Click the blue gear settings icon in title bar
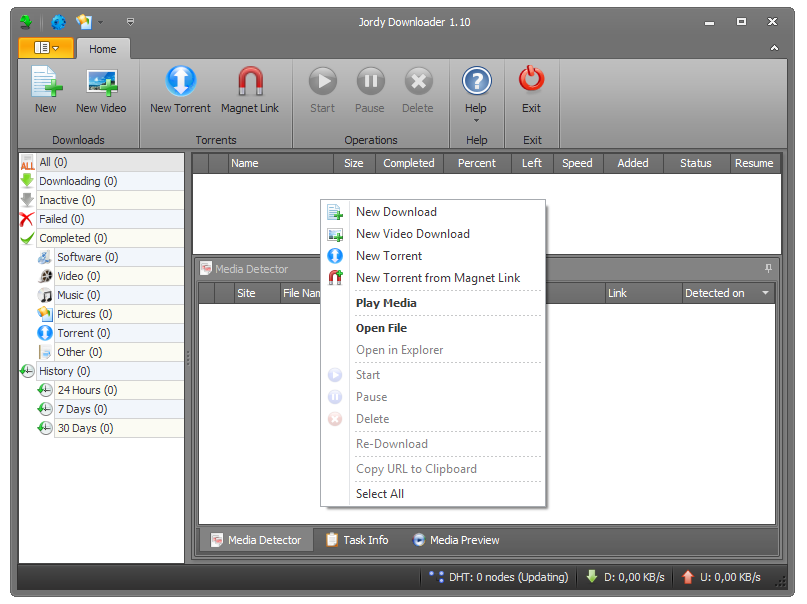 coord(58,22)
